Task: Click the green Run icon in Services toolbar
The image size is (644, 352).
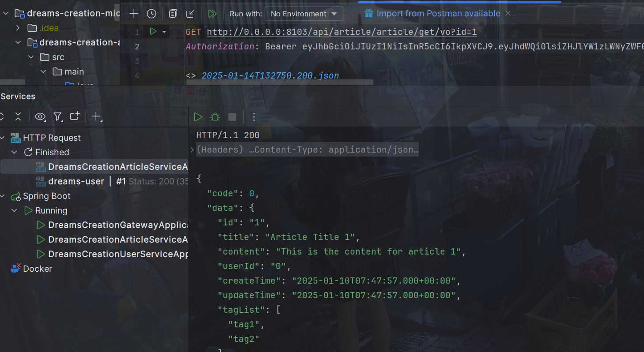Action: (x=198, y=117)
